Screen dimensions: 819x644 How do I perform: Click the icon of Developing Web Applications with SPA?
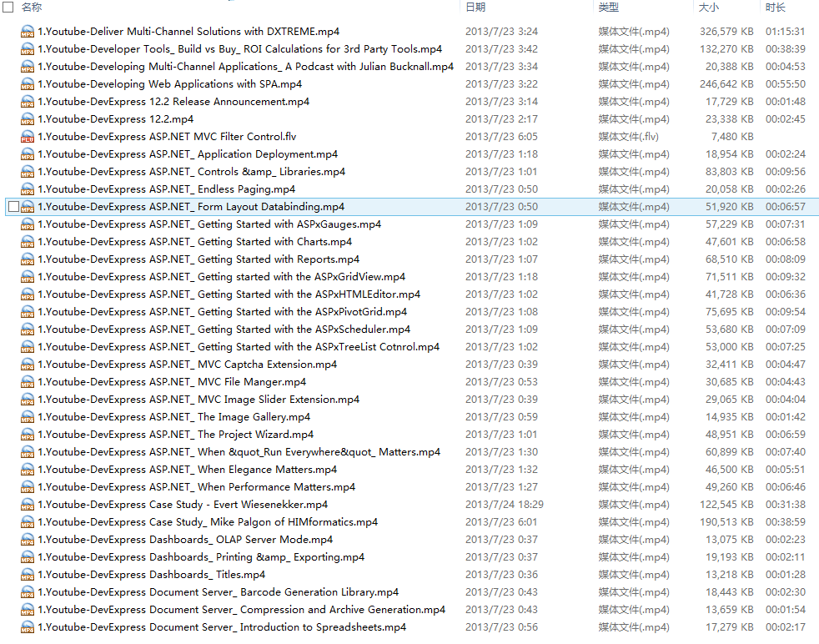pyautogui.click(x=28, y=84)
